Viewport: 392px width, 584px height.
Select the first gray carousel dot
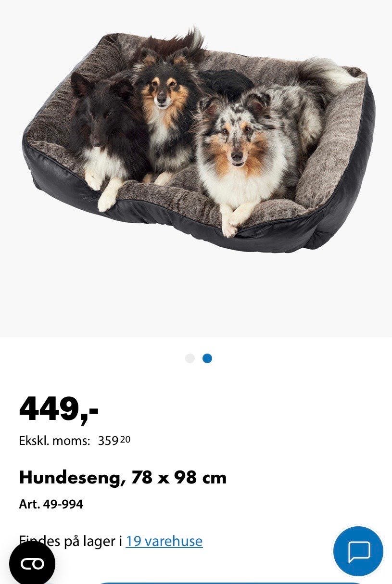click(x=190, y=358)
